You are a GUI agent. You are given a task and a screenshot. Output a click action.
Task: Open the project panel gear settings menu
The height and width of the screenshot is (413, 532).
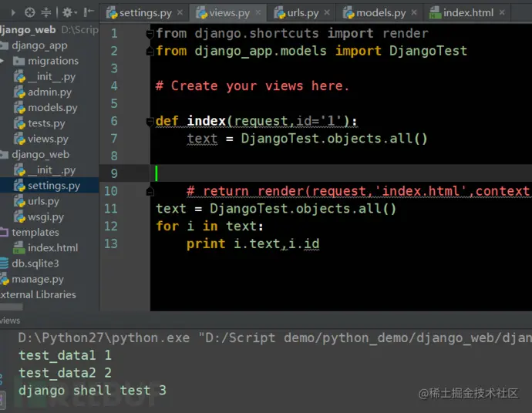click(69, 12)
